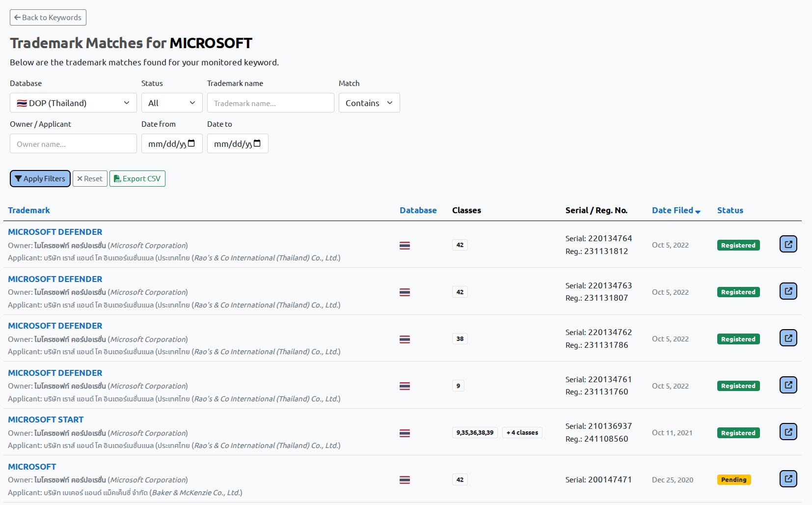Click class badge 38
Viewport: 812px width, 505px height.
click(x=460, y=338)
